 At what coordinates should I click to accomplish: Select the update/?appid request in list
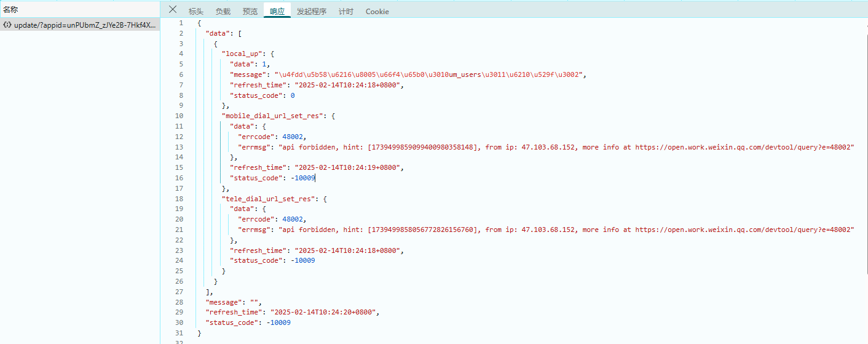click(85, 25)
